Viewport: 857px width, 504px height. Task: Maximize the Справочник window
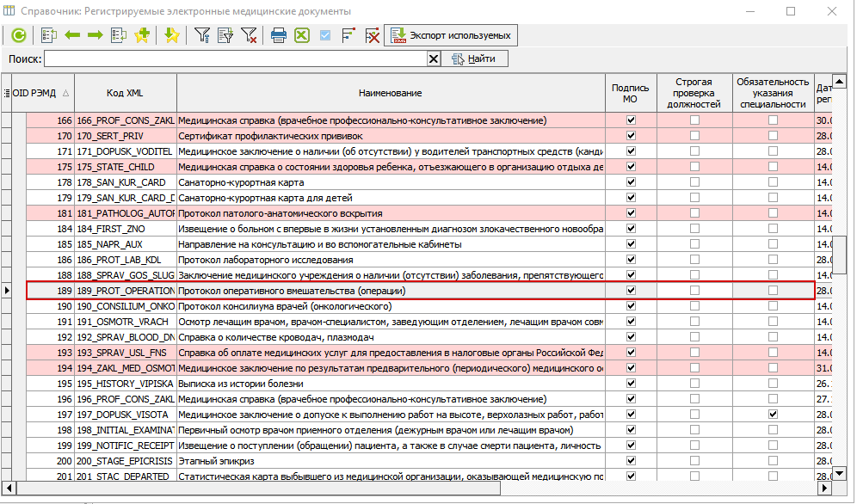click(x=791, y=11)
